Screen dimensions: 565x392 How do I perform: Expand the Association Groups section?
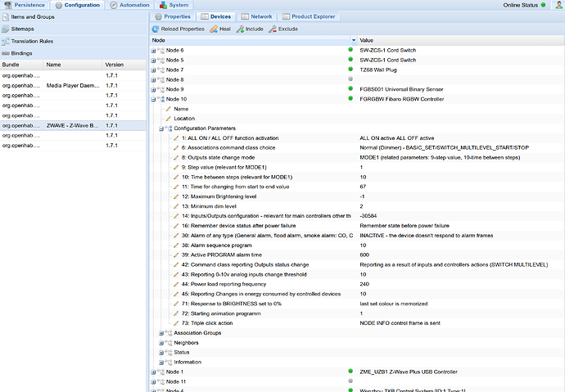click(x=161, y=333)
